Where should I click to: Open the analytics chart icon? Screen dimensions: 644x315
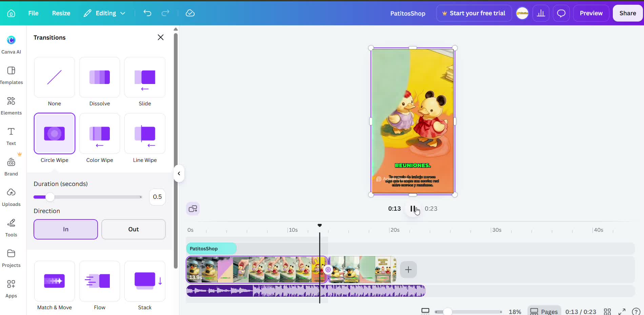(541, 13)
